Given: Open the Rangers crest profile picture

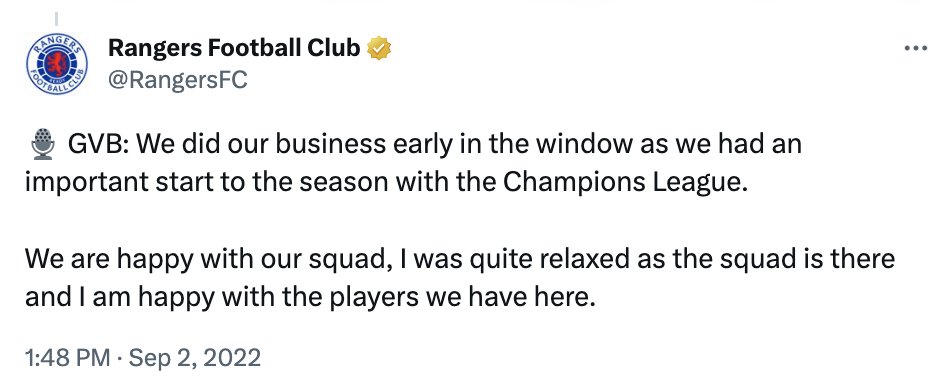Looking at the screenshot, I should [57, 64].
